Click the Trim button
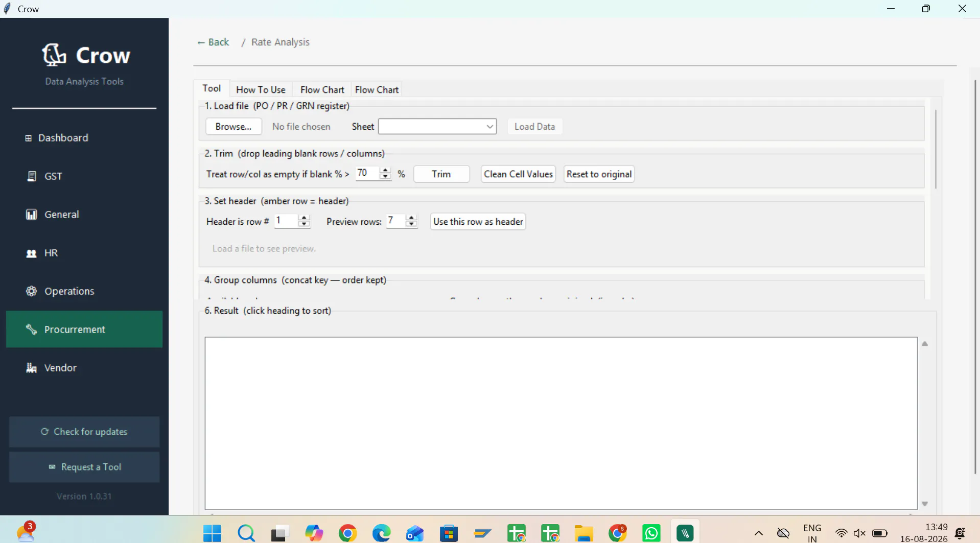 (441, 174)
